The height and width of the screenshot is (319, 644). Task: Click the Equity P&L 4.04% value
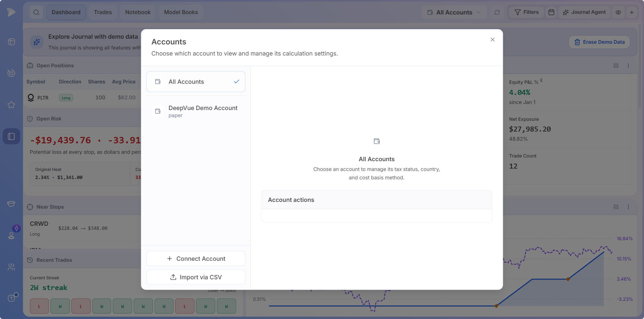coord(519,93)
